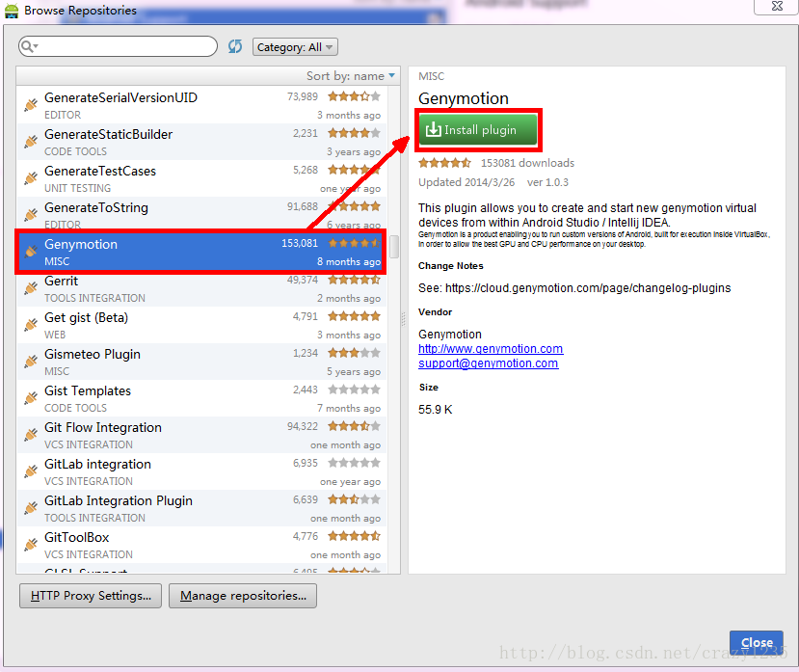Click the Install plugin button

(478, 130)
